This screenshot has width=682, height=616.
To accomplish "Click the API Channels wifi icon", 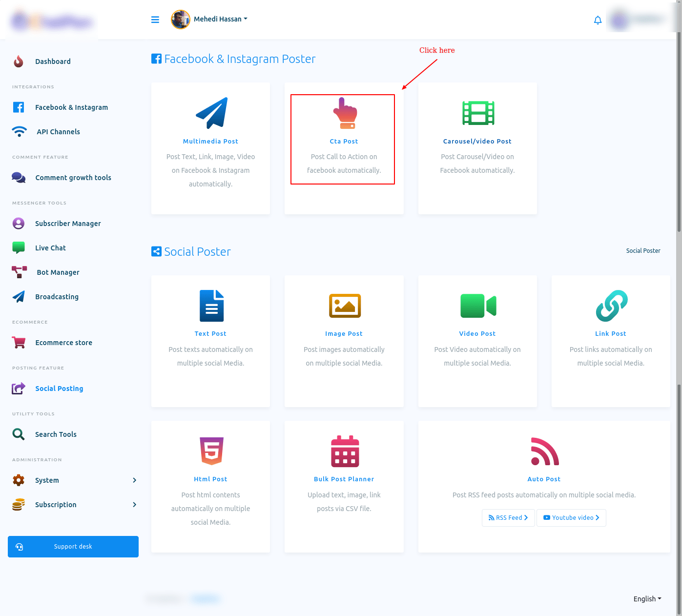I will (20, 132).
